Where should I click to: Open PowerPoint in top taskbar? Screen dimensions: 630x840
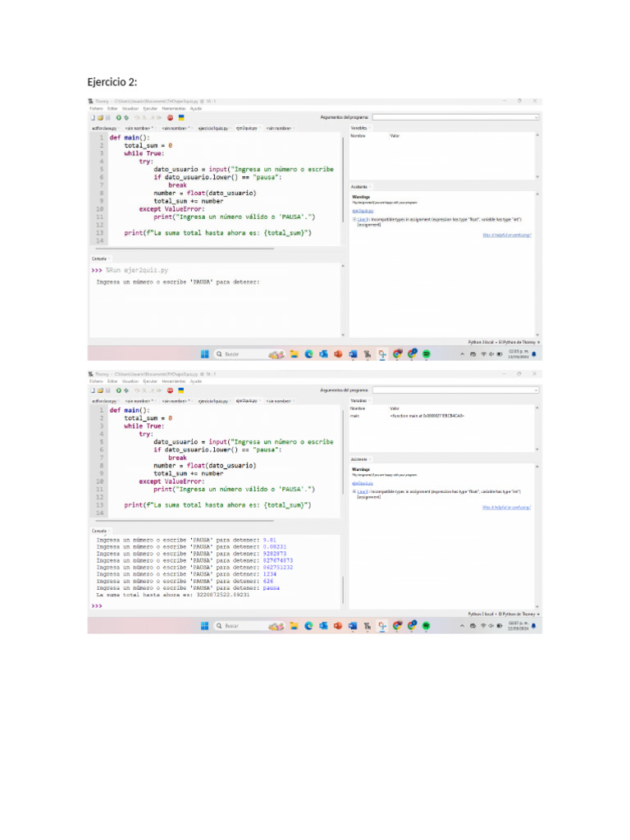(x=338, y=354)
